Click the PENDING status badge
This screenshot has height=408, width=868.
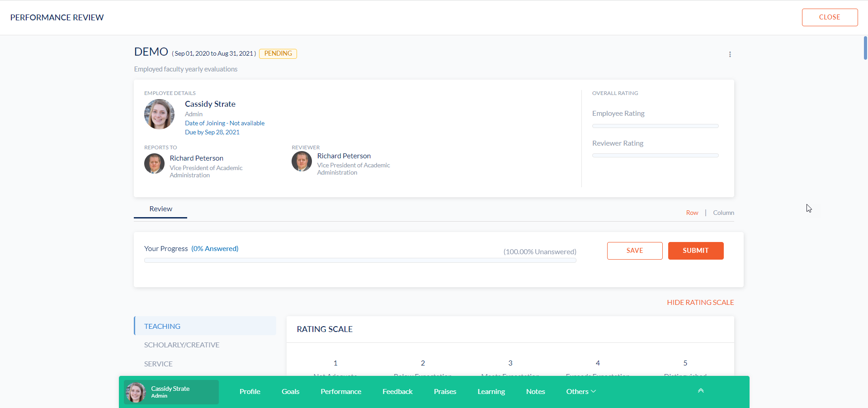pyautogui.click(x=278, y=53)
